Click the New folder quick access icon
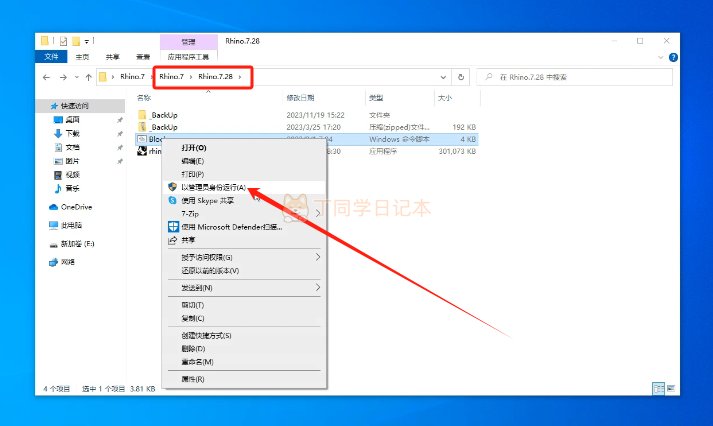The height and width of the screenshot is (426, 713). click(x=75, y=41)
